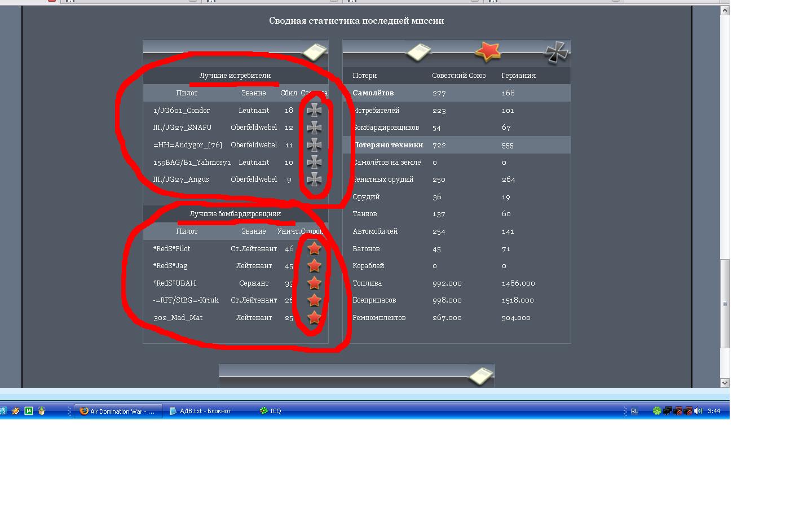Click the paper note icon above best fighters

315,52
